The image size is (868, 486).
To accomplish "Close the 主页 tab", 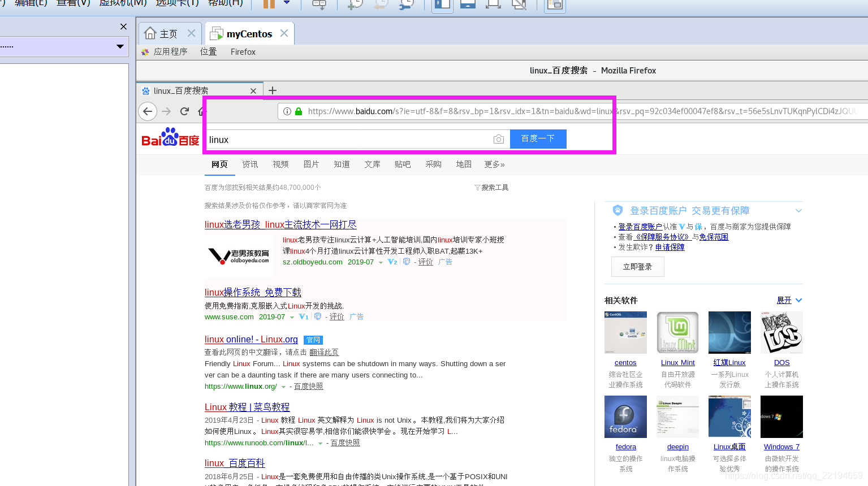I will [192, 33].
